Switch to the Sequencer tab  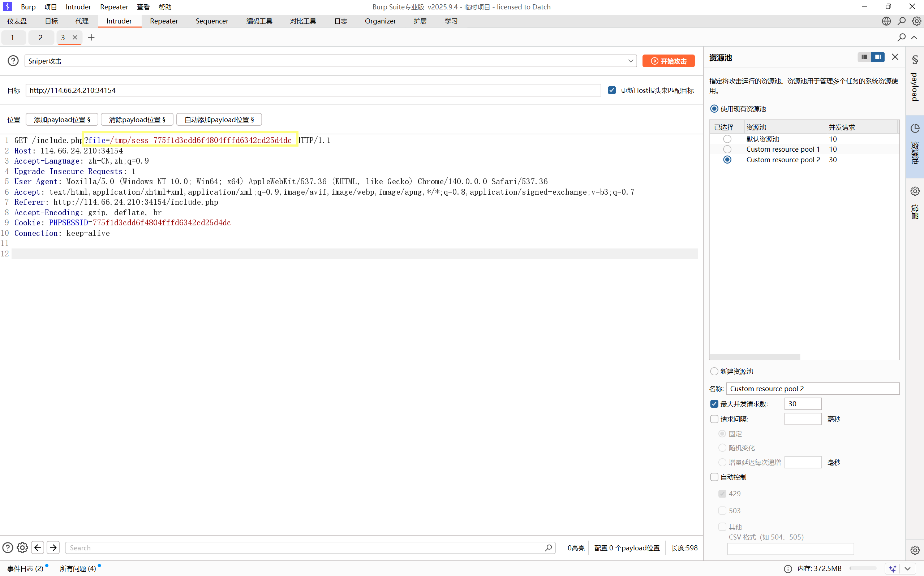coord(212,21)
